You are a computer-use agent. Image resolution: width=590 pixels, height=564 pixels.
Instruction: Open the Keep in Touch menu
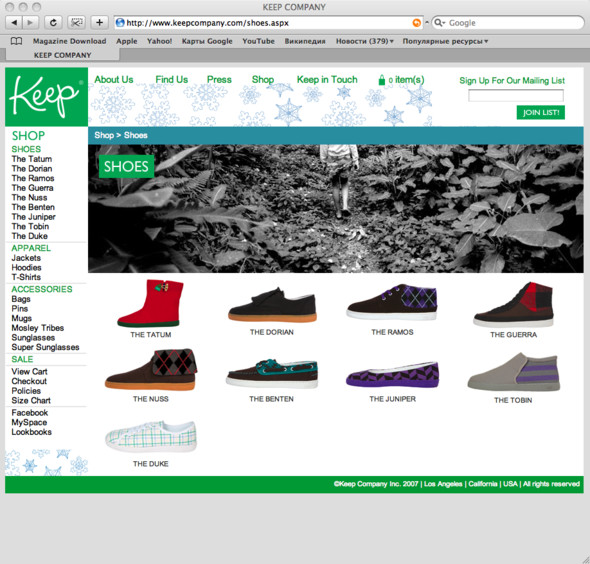click(327, 80)
